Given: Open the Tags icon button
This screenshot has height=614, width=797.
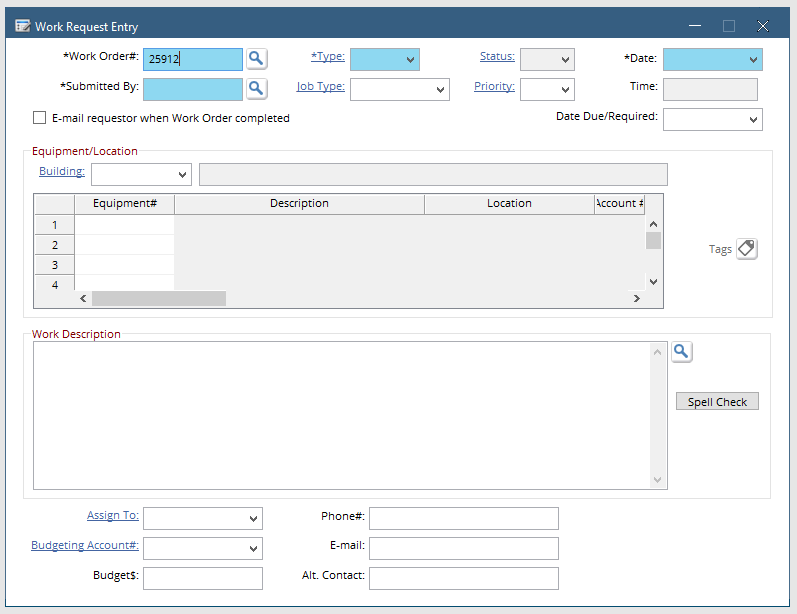Looking at the screenshot, I should [747, 249].
